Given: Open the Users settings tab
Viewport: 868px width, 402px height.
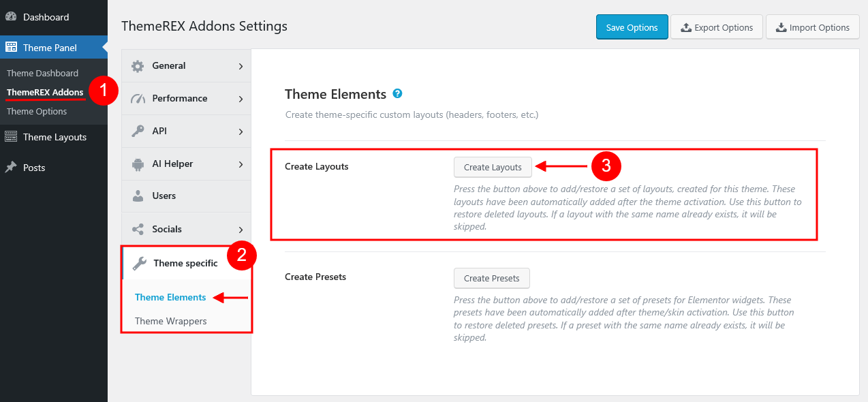Looking at the screenshot, I should click(164, 196).
